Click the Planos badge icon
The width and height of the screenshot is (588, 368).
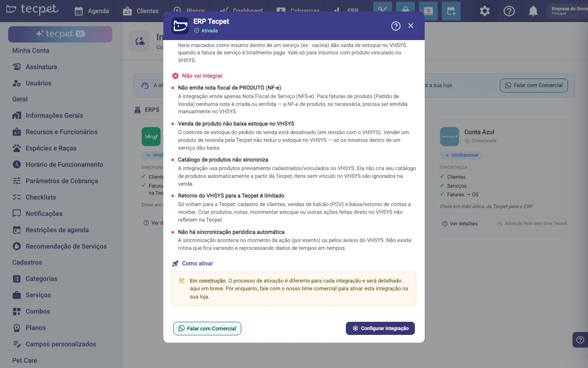[17, 328]
